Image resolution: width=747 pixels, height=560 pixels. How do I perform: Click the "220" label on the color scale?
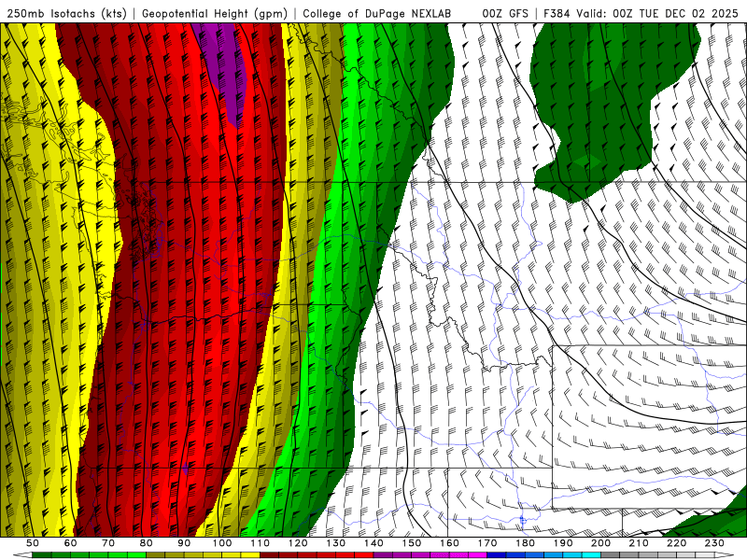pos(676,543)
